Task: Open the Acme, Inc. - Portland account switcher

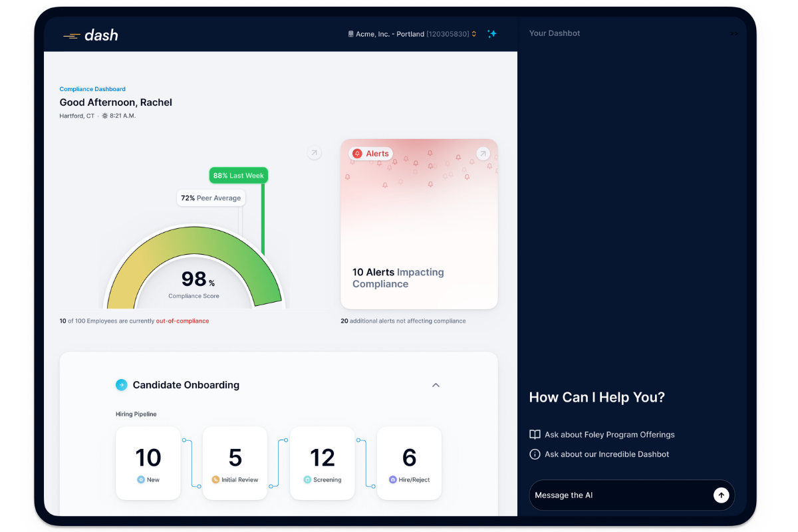Action: click(413, 34)
